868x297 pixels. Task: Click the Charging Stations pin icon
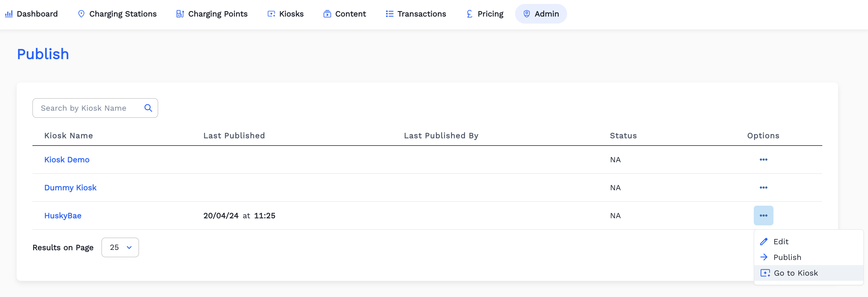point(81,14)
